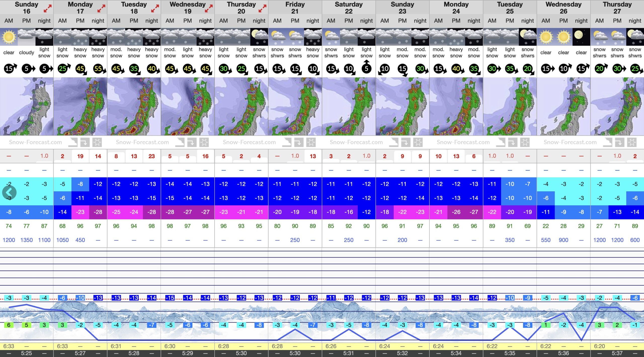Click the Thursday 20 night snow showers moon icon

pyautogui.click(x=259, y=37)
